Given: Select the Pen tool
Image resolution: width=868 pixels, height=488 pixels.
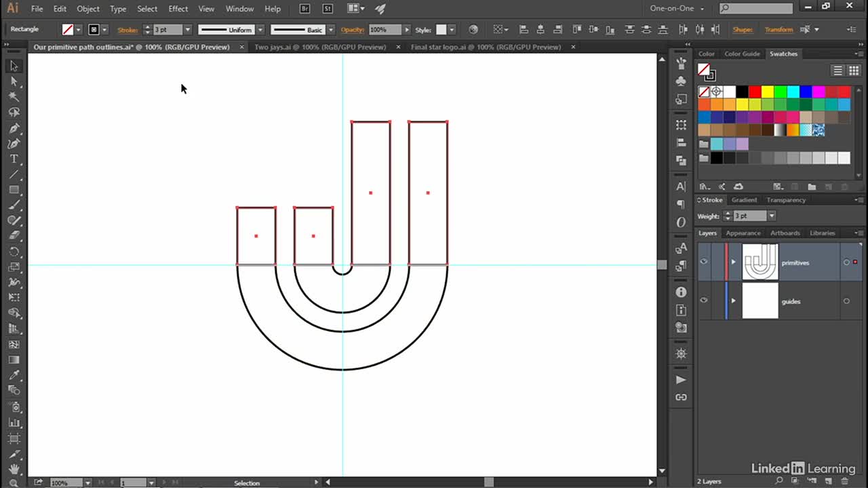Looking at the screenshot, I should point(14,128).
